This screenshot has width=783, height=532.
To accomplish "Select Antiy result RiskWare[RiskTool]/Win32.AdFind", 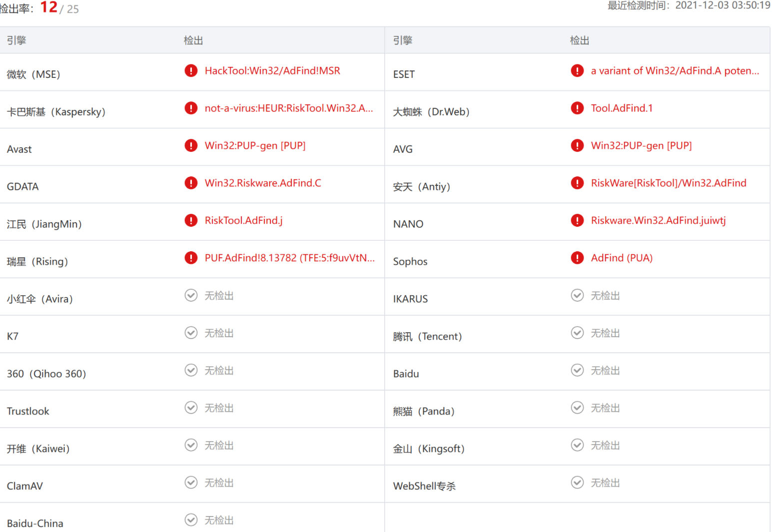I will click(x=669, y=183).
